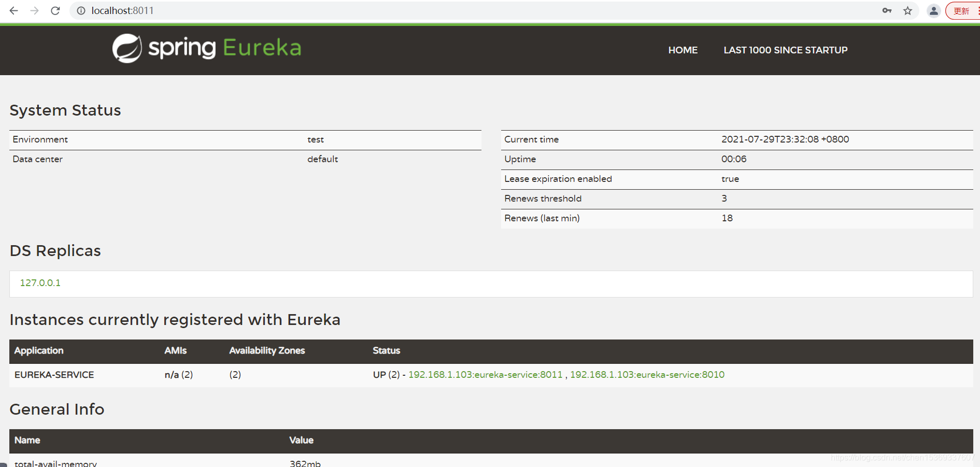This screenshot has height=467, width=980.
Task: Click the Status column header
Action: 387,351
